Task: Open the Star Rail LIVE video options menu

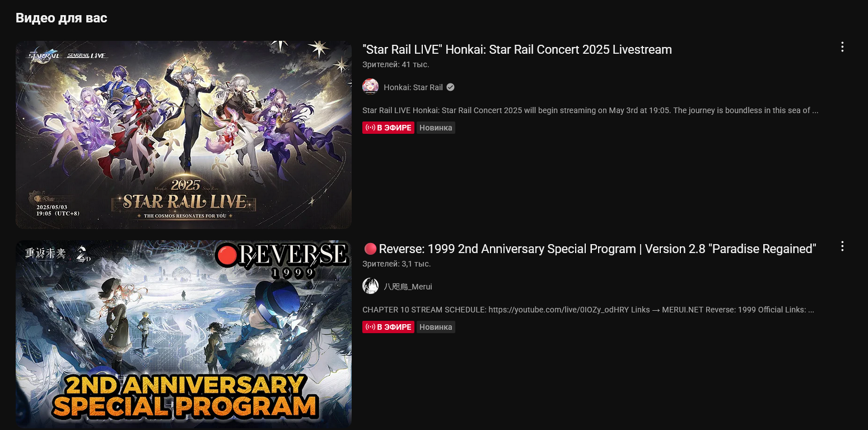Action: click(842, 47)
